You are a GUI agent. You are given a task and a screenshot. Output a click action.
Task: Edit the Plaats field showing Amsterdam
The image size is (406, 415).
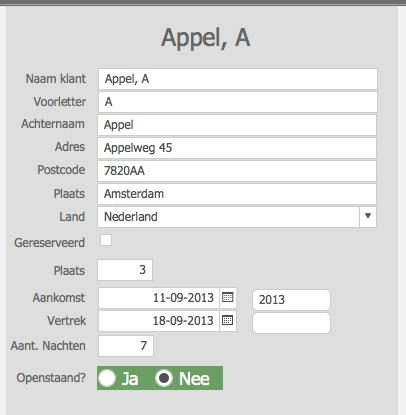coord(237,194)
